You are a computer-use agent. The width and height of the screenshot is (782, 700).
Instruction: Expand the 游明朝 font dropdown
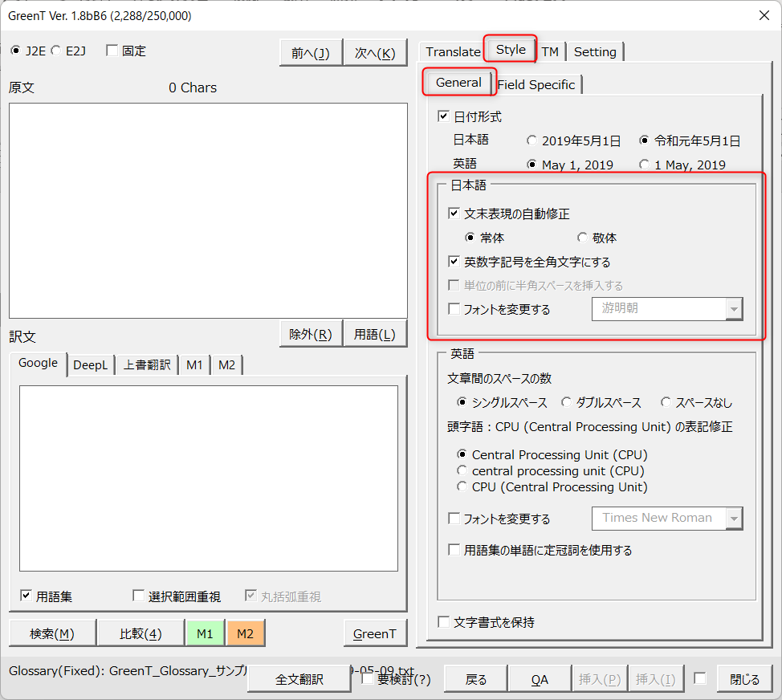click(733, 309)
